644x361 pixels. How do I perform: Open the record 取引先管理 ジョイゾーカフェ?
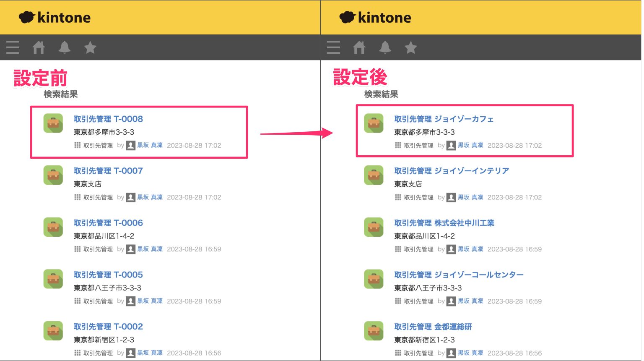[443, 119]
